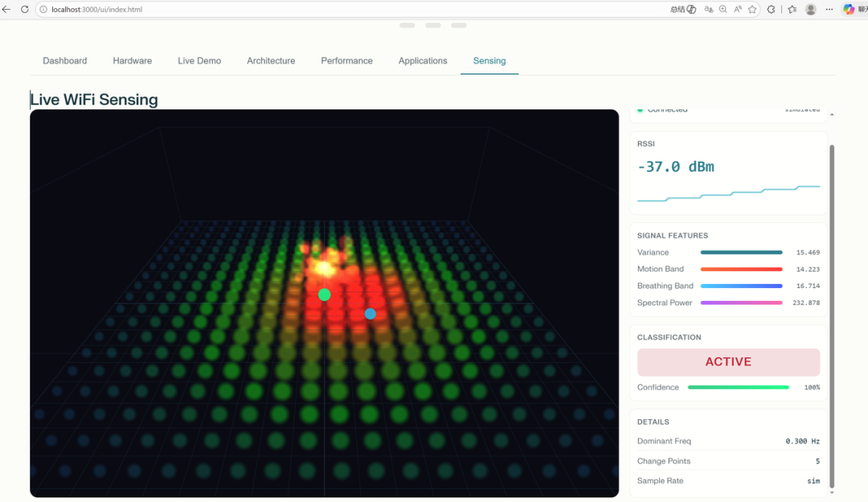The height and width of the screenshot is (502, 868).
Task: Reload the localhost page
Action: [x=24, y=10]
